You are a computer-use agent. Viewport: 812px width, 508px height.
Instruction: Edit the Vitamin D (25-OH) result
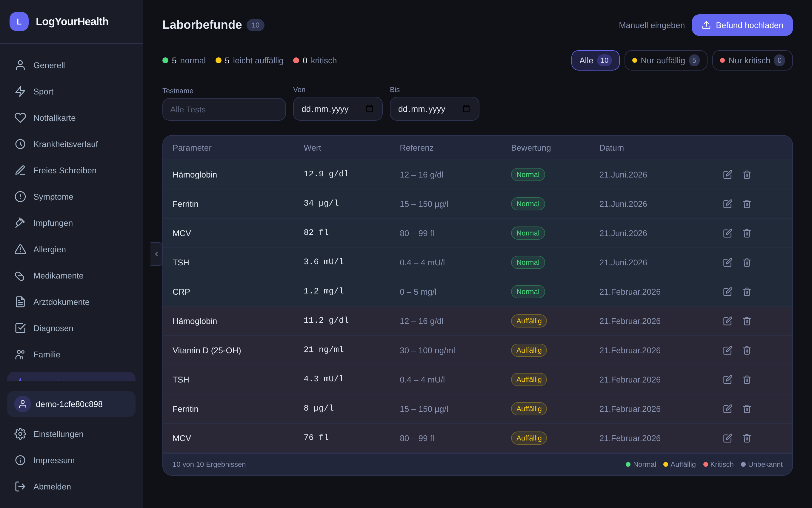[x=728, y=350]
